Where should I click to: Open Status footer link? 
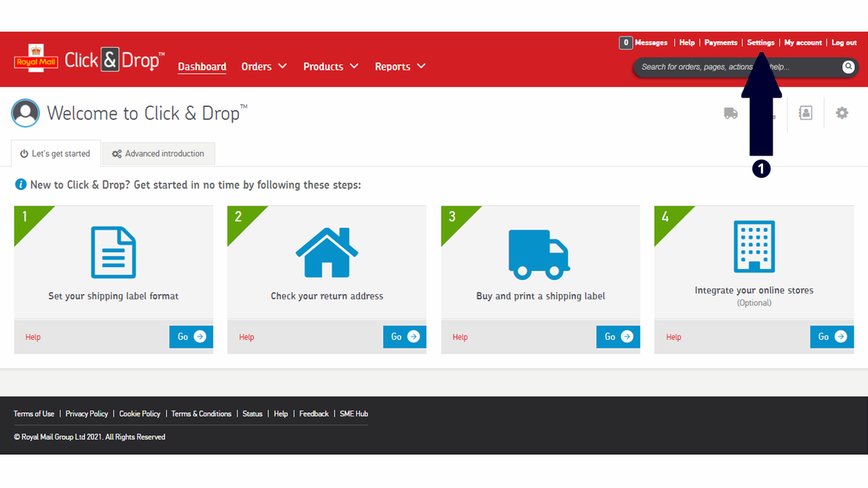[x=252, y=414]
